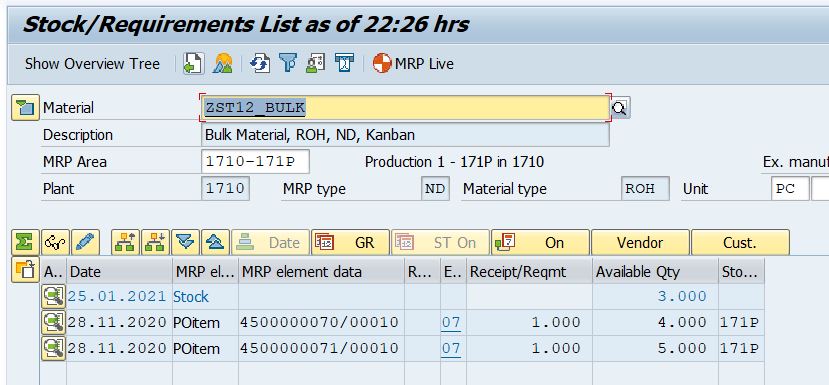
Task: Open details for the Stock row
Action: click(x=54, y=297)
